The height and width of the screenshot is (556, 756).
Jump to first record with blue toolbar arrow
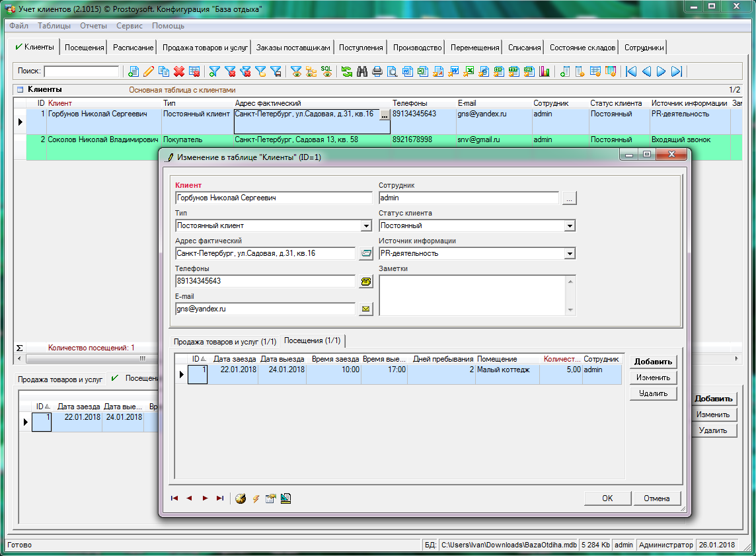[631, 71]
